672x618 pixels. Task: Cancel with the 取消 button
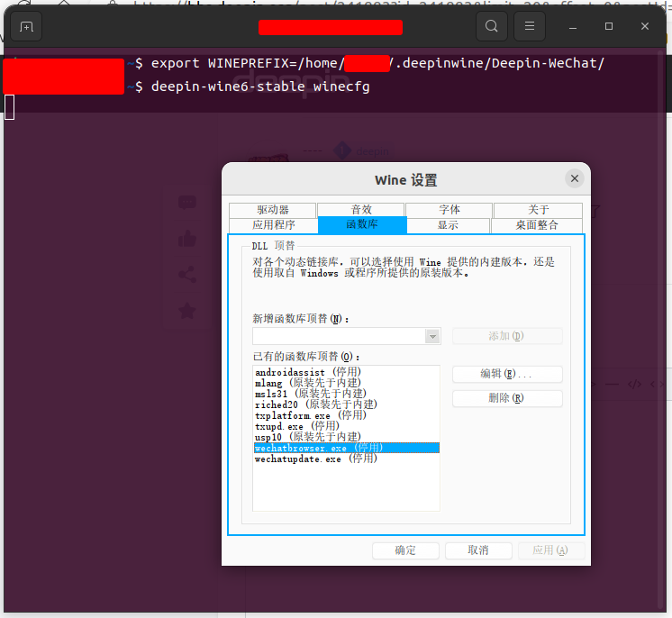(x=478, y=550)
